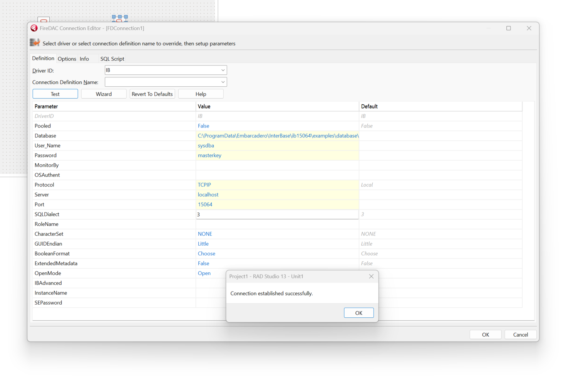Close the connection success message dialog
The image size is (561, 392).
pyautogui.click(x=371, y=276)
